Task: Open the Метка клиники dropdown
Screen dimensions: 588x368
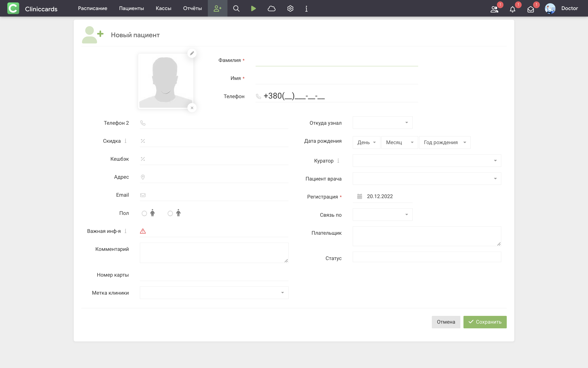Action: (214, 293)
